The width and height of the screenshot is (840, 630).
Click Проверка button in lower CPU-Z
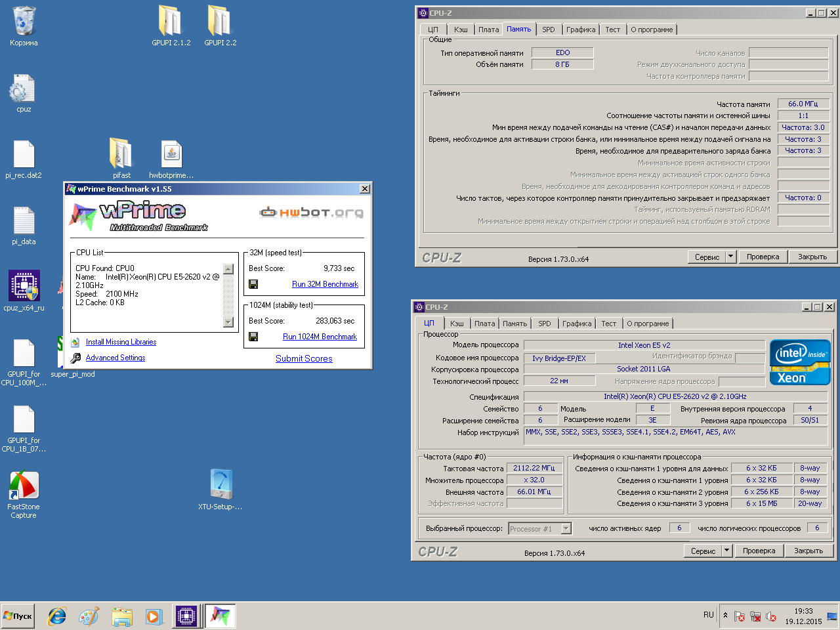759,551
